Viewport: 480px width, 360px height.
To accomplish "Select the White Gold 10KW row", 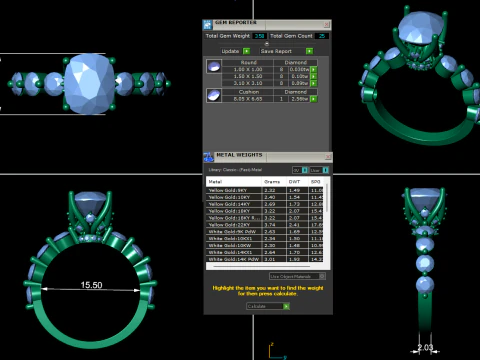I will click(x=265, y=245).
